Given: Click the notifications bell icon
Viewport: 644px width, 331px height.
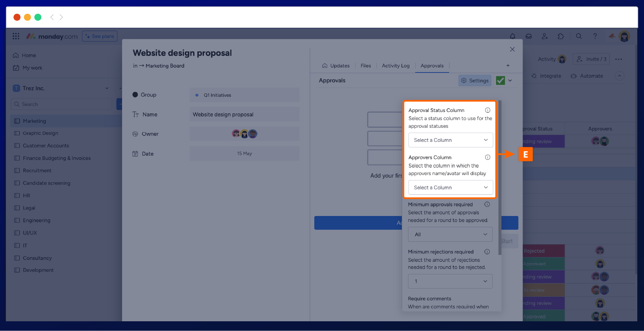Looking at the screenshot, I should (x=513, y=36).
